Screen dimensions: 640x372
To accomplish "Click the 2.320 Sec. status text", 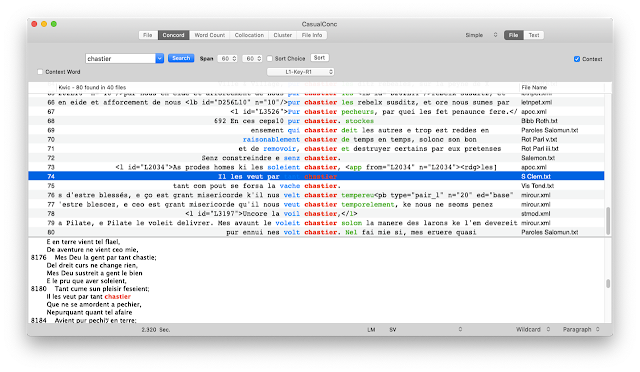I will pos(156,330).
